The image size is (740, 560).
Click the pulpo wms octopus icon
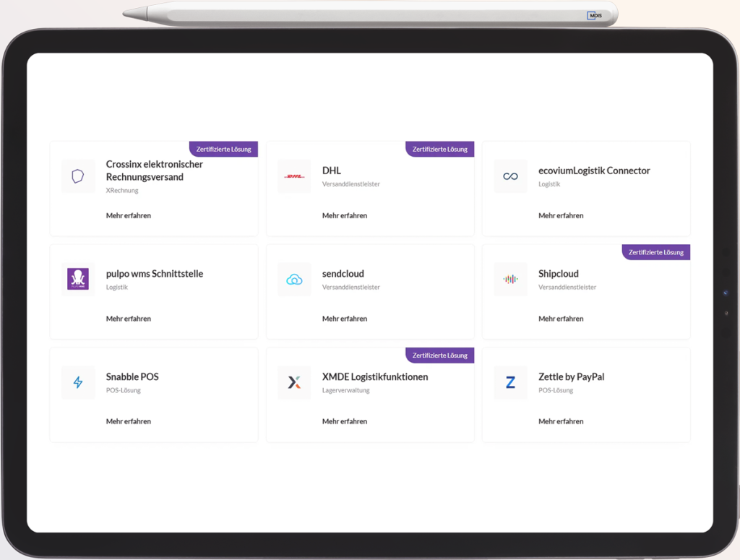78,279
